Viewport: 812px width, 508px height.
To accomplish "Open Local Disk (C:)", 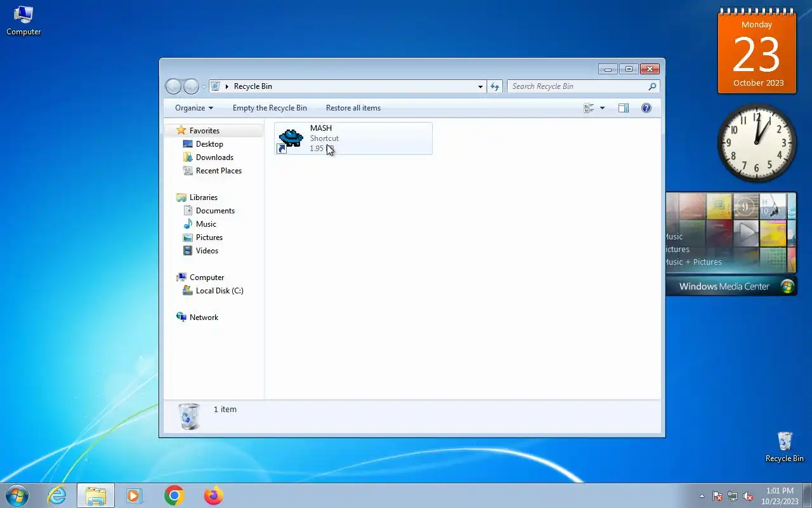I will coord(219,291).
